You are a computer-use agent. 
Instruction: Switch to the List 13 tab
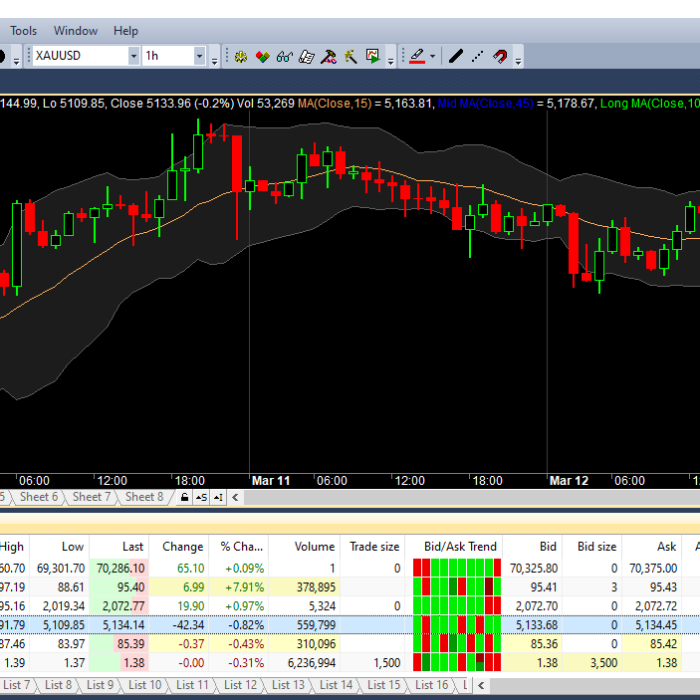tap(288, 685)
